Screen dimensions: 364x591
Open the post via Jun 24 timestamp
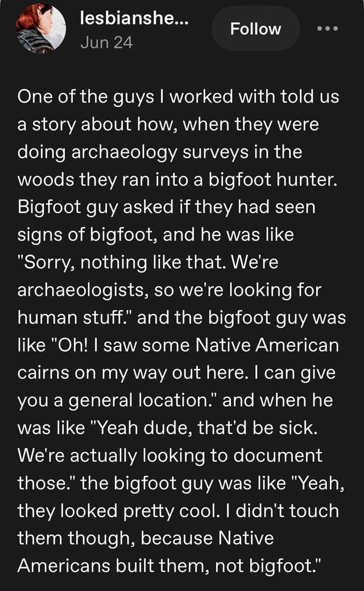[106, 42]
